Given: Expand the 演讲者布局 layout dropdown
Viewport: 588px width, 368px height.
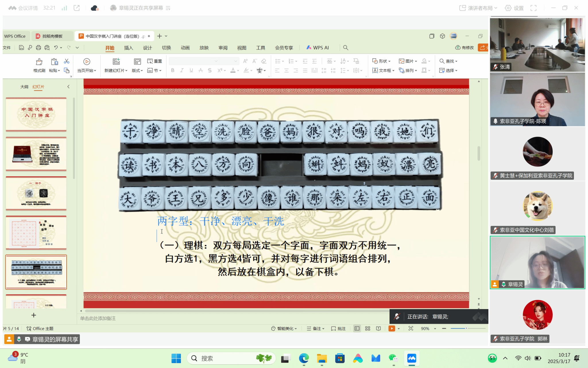Looking at the screenshot, I should coord(478,8).
